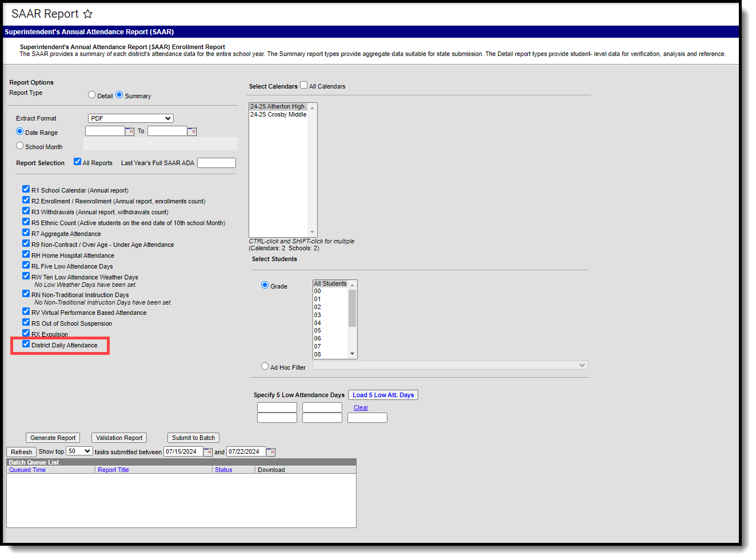Select the Ad Hoc Filter radio

pos(265,366)
